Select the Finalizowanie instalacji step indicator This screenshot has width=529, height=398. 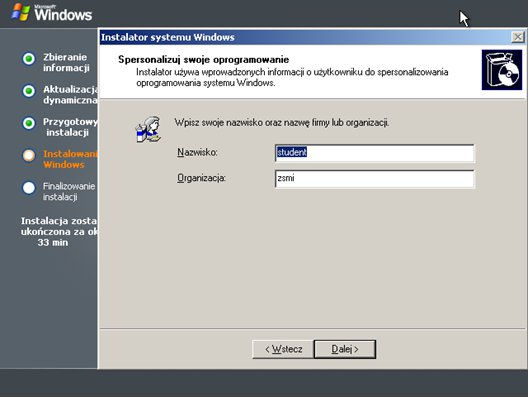pos(29,188)
